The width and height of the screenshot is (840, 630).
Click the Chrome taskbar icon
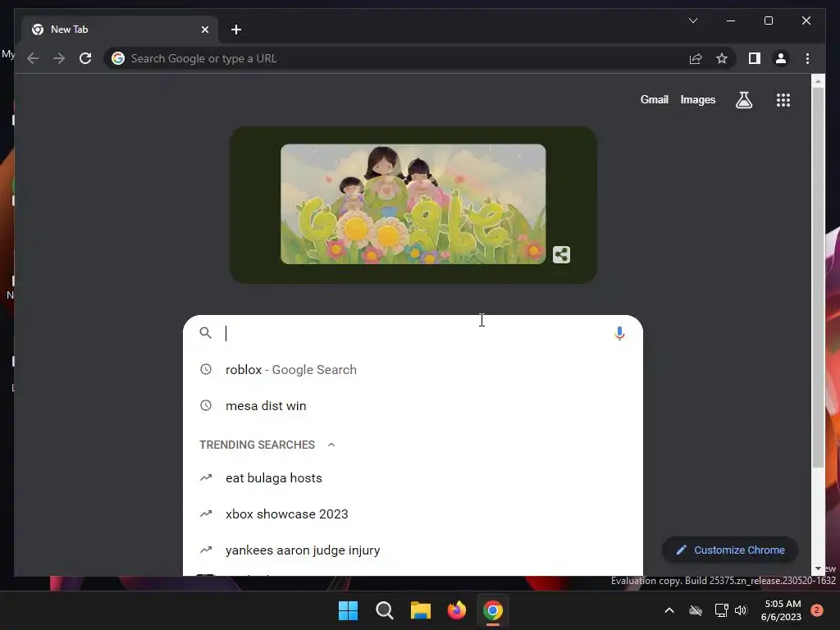pos(493,610)
